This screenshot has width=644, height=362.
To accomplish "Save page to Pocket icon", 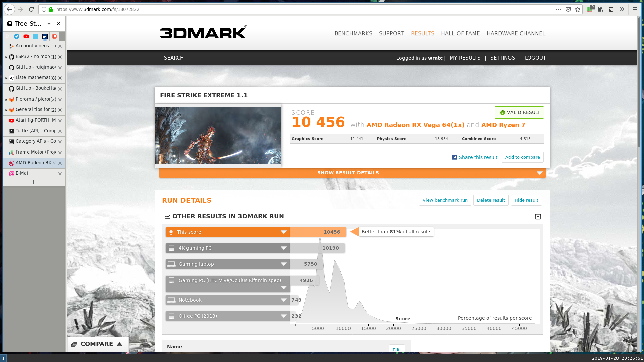I will (568, 9).
